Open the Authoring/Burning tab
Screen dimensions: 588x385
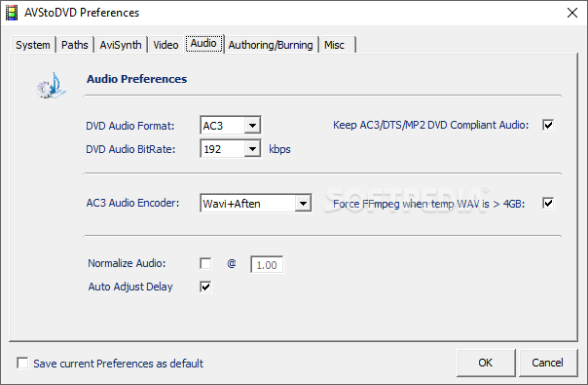271,45
